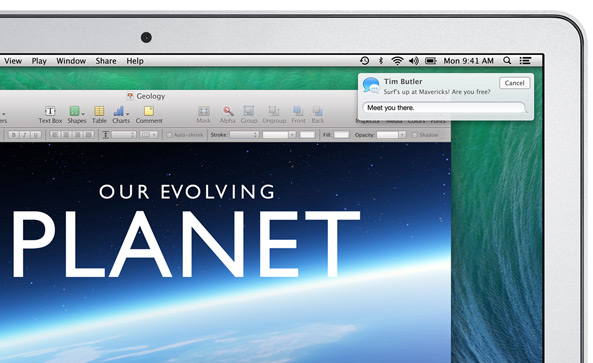Open Notification Center list icon

click(525, 60)
